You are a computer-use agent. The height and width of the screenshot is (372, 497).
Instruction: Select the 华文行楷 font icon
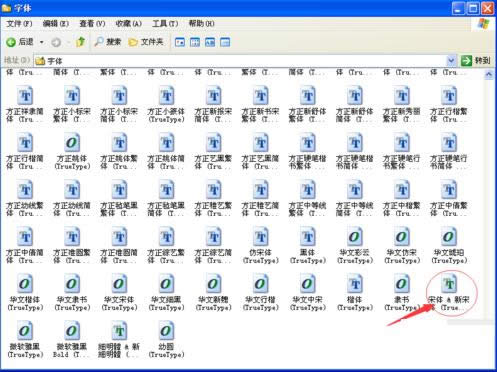(261, 284)
